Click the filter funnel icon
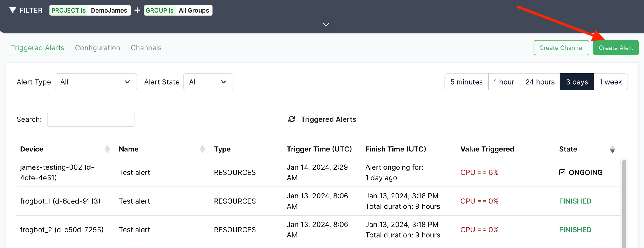 pos(12,10)
